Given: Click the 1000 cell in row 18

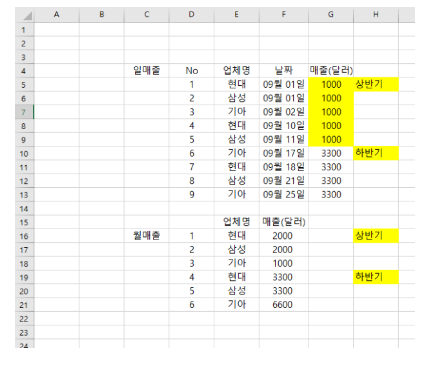Looking at the screenshot, I should (x=284, y=263).
